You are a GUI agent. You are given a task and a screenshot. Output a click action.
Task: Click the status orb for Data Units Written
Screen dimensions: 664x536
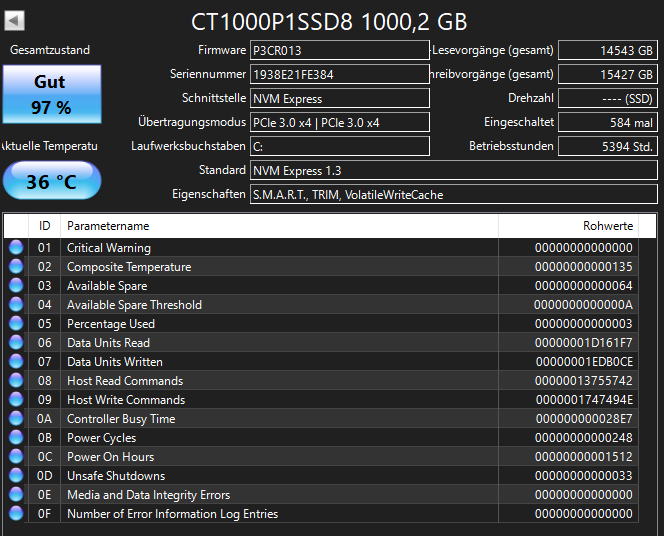pyautogui.click(x=16, y=362)
